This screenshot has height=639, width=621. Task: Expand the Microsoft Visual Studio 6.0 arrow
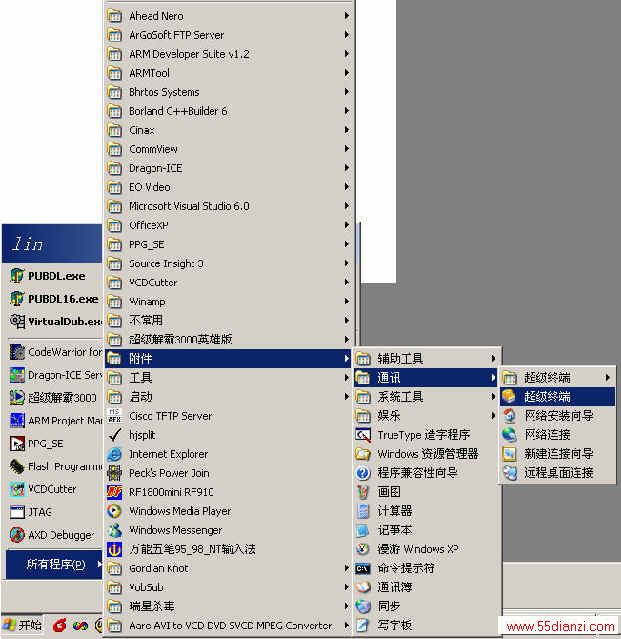coord(347,206)
